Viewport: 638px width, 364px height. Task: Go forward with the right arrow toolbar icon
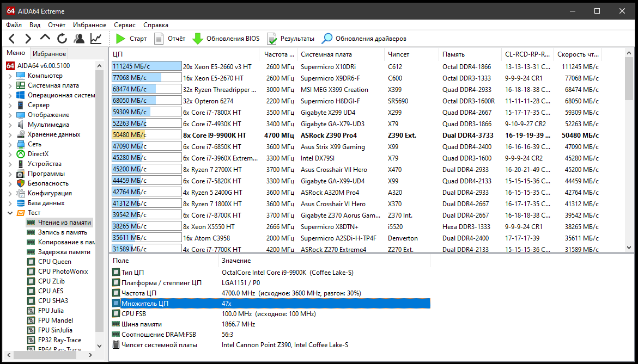pos(28,39)
